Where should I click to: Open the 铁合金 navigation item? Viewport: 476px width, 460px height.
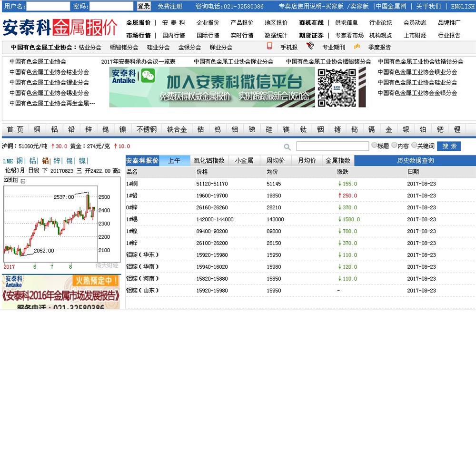[x=177, y=129]
